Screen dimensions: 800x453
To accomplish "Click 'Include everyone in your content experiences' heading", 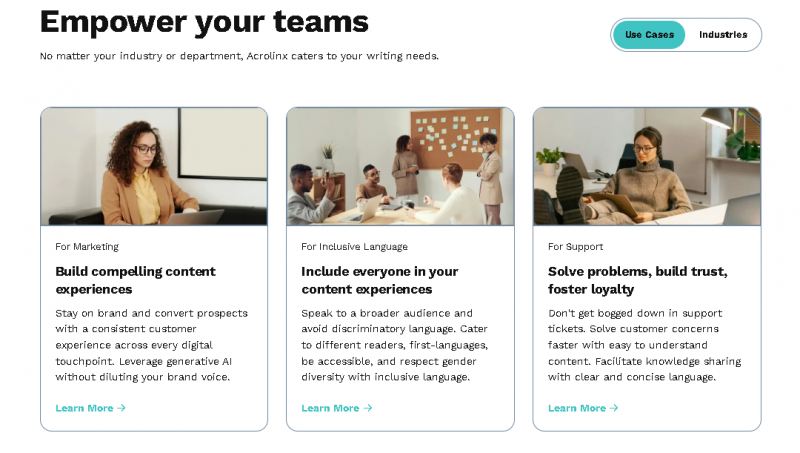I will click(380, 280).
